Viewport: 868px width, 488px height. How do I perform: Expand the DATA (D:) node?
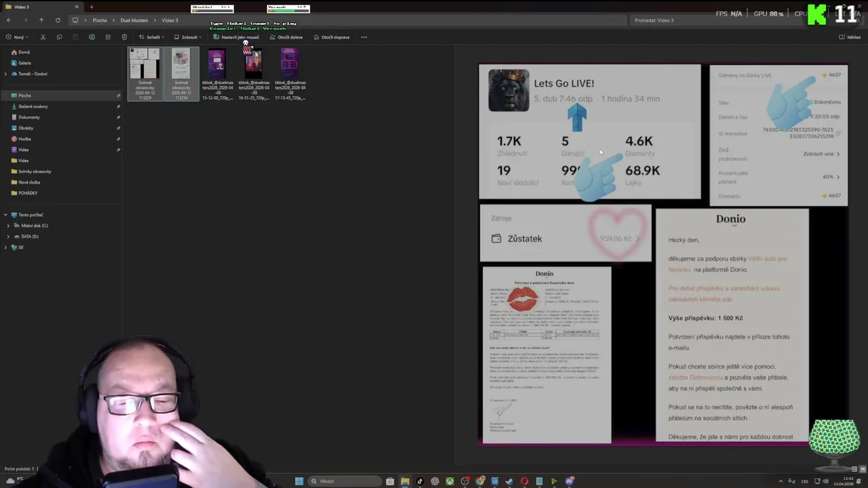click(8, 237)
